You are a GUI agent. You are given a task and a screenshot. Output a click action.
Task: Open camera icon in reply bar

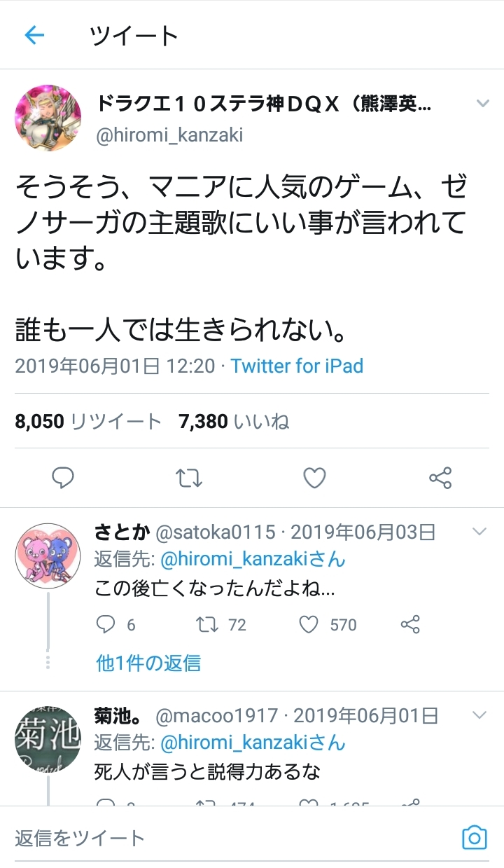pyautogui.click(x=474, y=837)
